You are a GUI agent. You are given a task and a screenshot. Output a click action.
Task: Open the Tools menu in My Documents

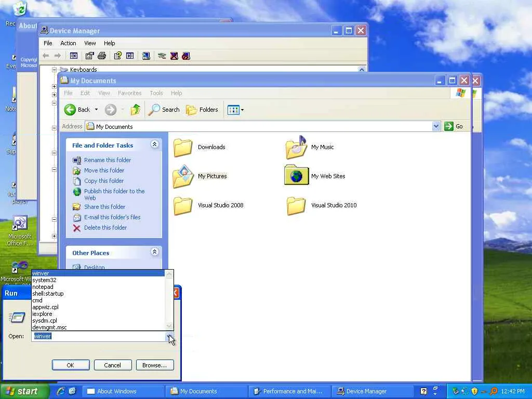pos(156,93)
